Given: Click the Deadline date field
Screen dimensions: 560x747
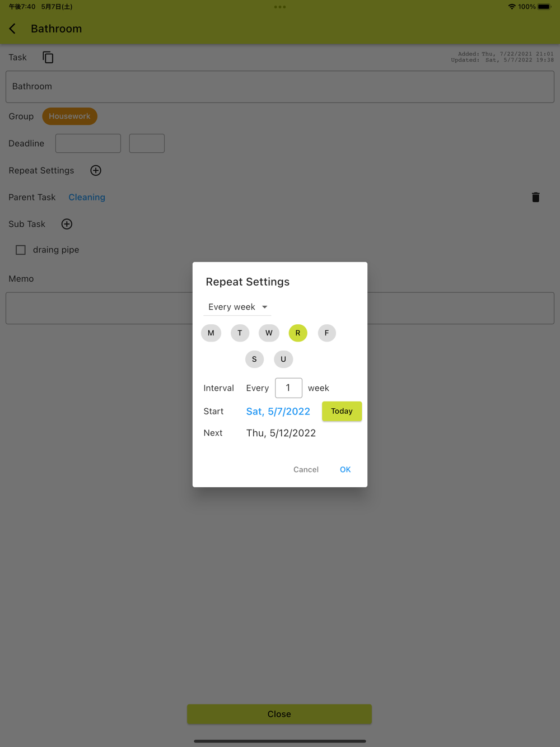Looking at the screenshot, I should click(x=88, y=143).
